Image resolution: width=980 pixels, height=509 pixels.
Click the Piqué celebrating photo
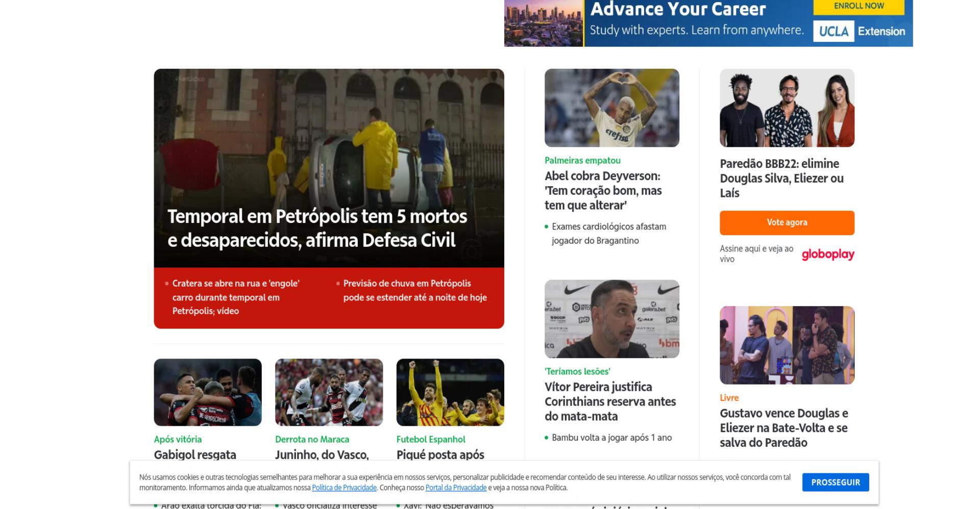(450, 392)
